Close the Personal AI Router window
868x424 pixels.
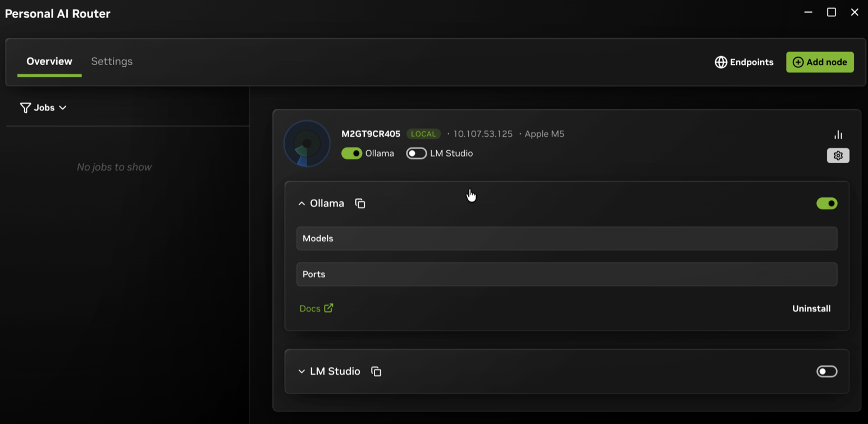[x=855, y=12]
